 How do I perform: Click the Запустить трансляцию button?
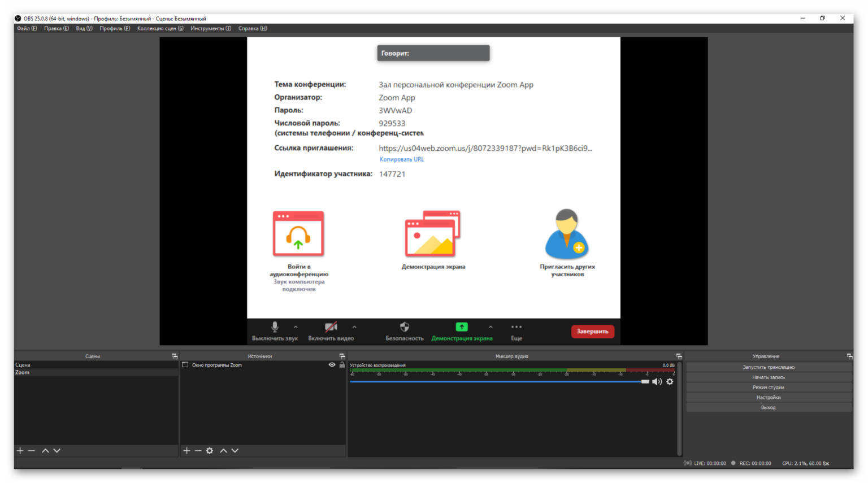[769, 367]
